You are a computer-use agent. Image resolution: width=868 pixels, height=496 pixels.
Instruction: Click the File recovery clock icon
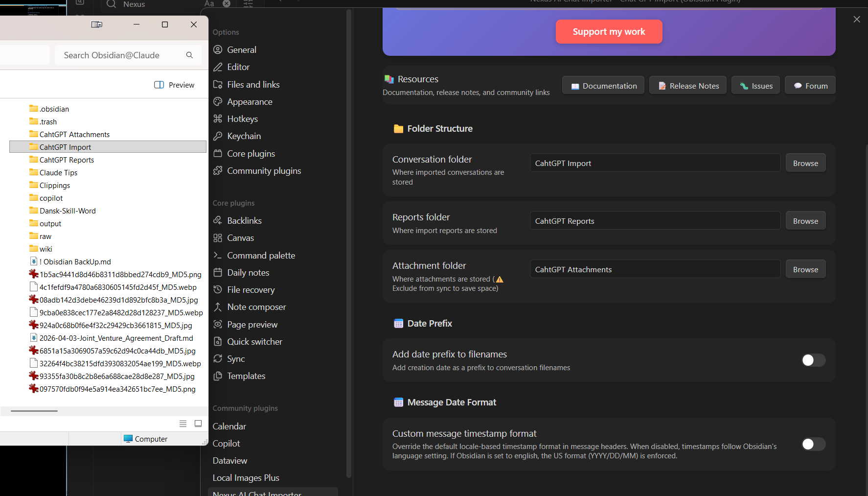218,290
